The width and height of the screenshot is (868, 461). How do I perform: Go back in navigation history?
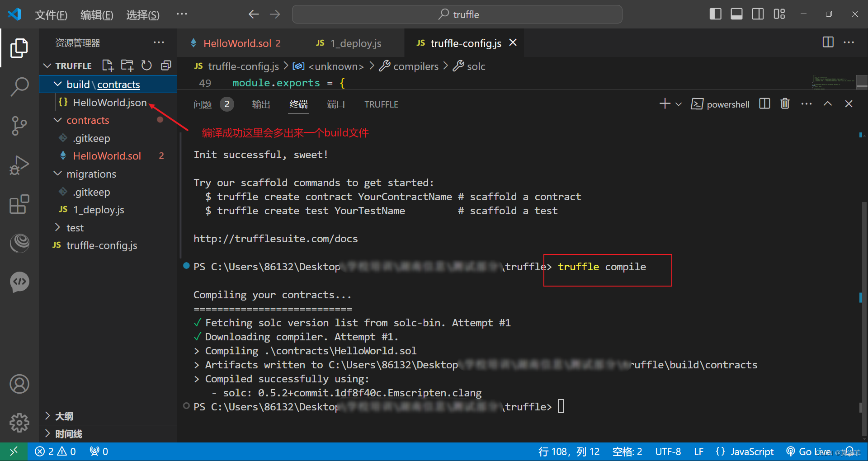[x=254, y=14]
